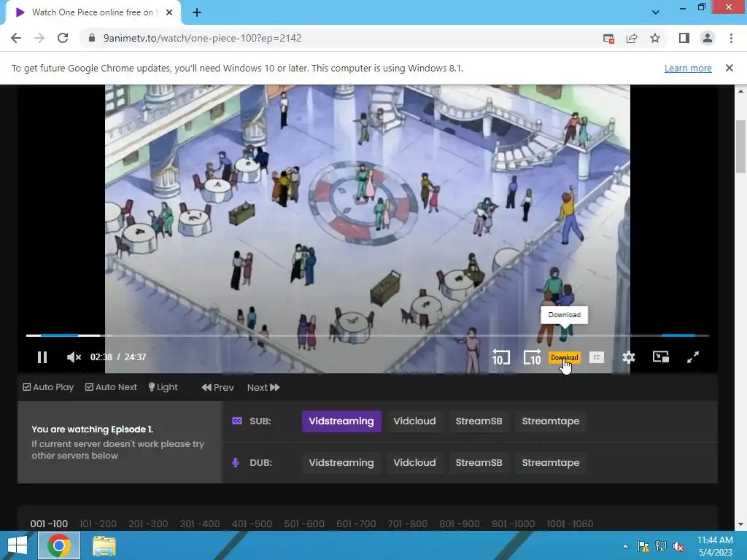Open tab search dropdown chevron
Screen dimensions: 747x560
(x=656, y=12)
